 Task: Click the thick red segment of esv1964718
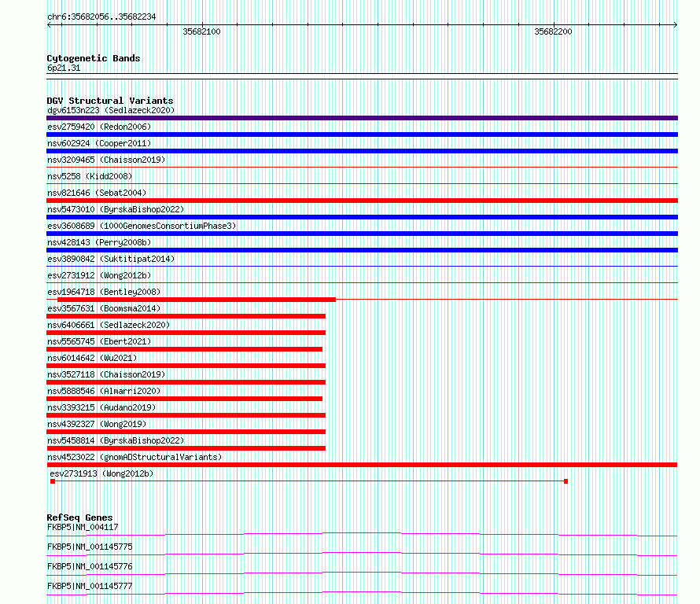pyautogui.click(x=197, y=300)
